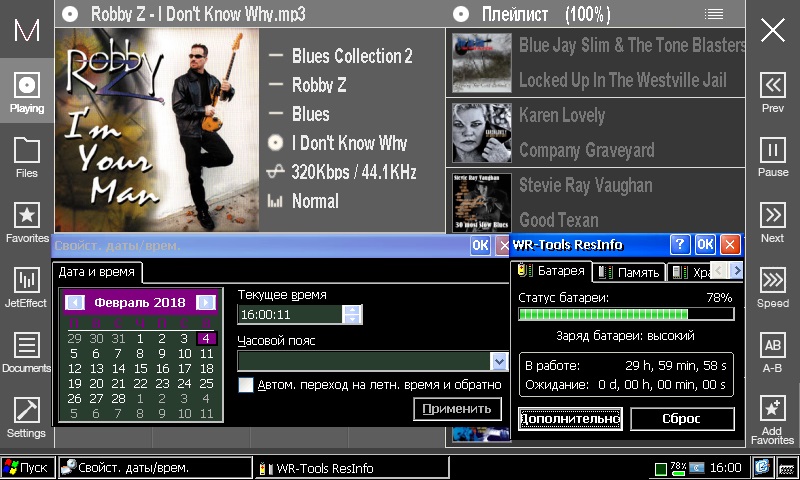Open the JetEffect equalizer icon
800x480 pixels.
[x=27, y=287]
